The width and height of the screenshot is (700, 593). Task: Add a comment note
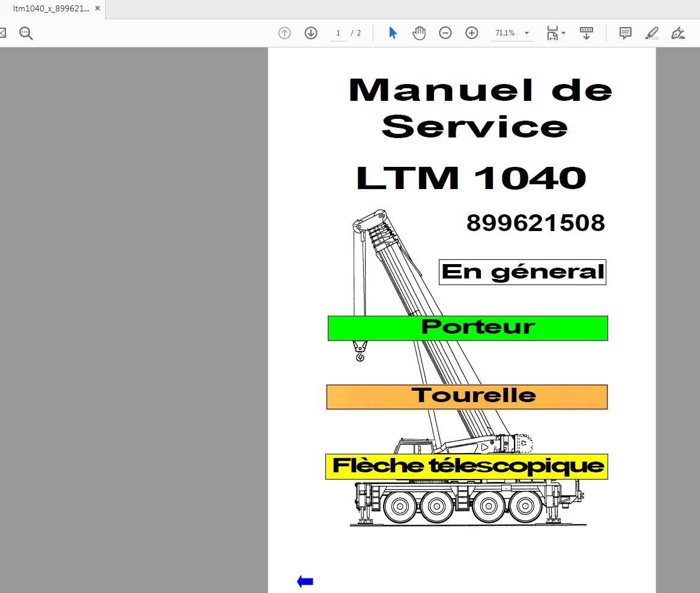coord(626,33)
